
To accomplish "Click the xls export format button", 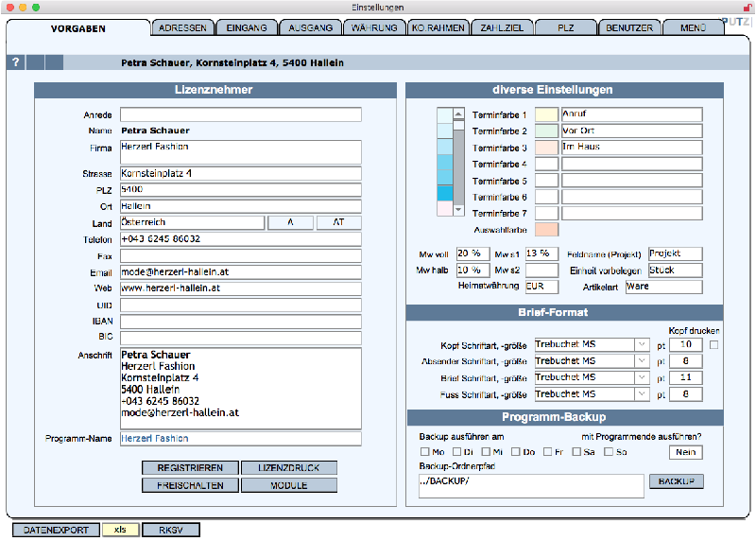I will coord(121,530).
